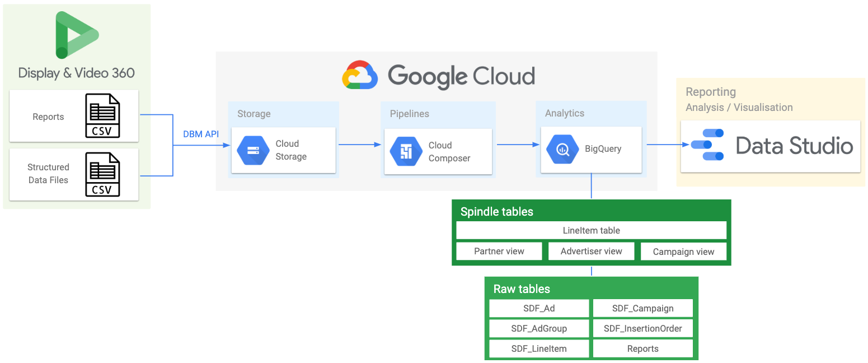Select the SDF_Ad table
Viewport: 868px width, 363px height.
point(539,308)
